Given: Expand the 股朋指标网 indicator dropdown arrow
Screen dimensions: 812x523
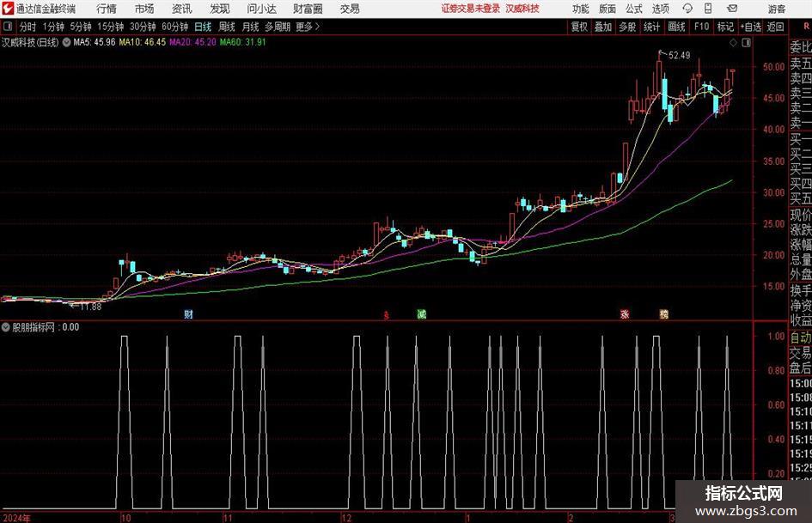Looking at the screenshot, I should coord(6,327).
